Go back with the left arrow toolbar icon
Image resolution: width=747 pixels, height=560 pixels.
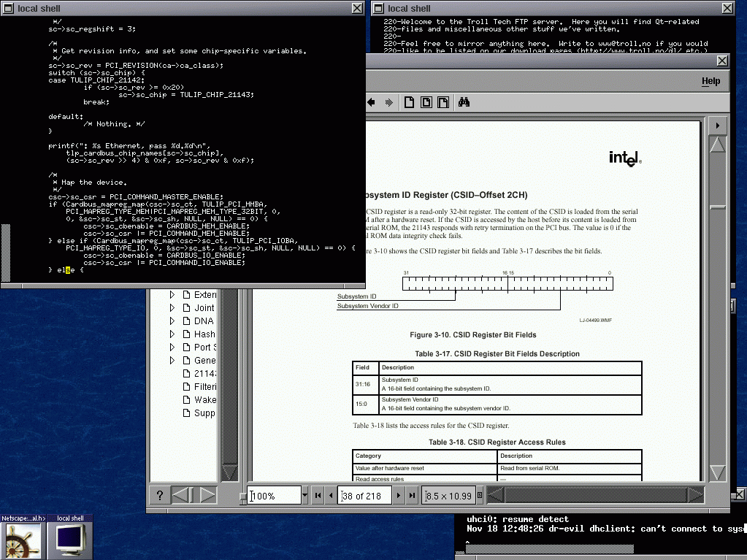pos(372,103)
